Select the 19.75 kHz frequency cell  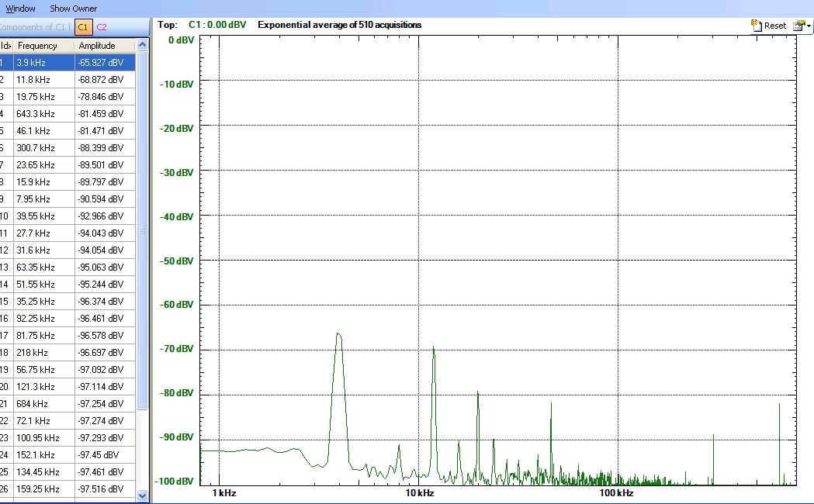click(44, 96)
